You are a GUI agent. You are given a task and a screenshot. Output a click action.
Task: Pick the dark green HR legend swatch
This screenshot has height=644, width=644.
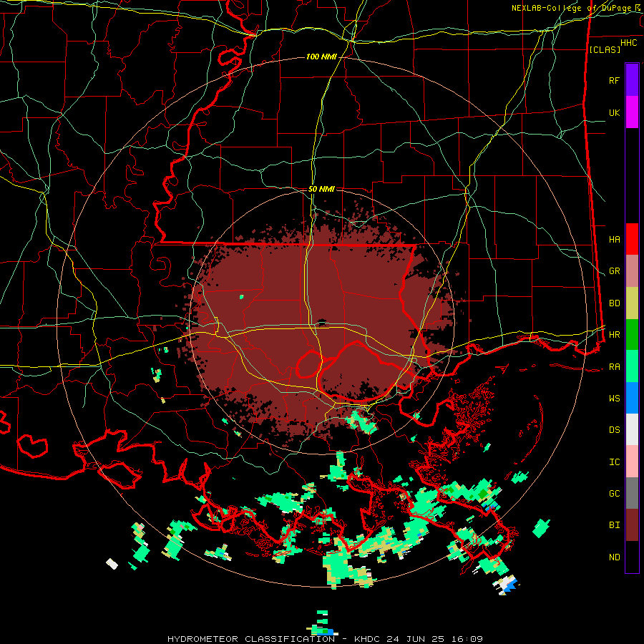tap(632, 335)
